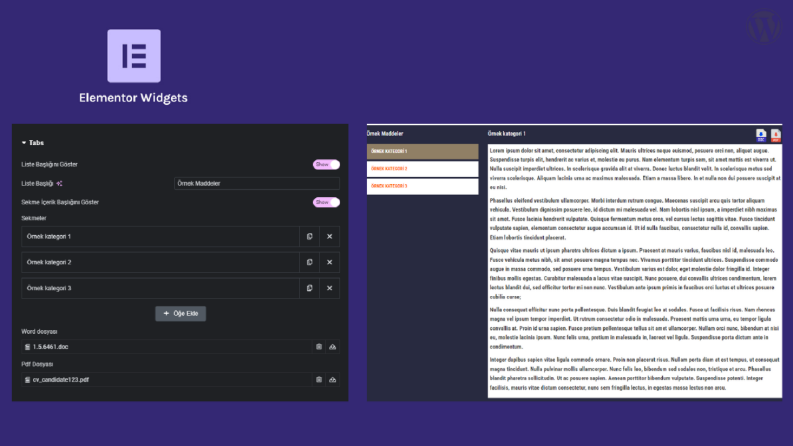Click the cv_candidate123.pdf file field

coord(166,380)
